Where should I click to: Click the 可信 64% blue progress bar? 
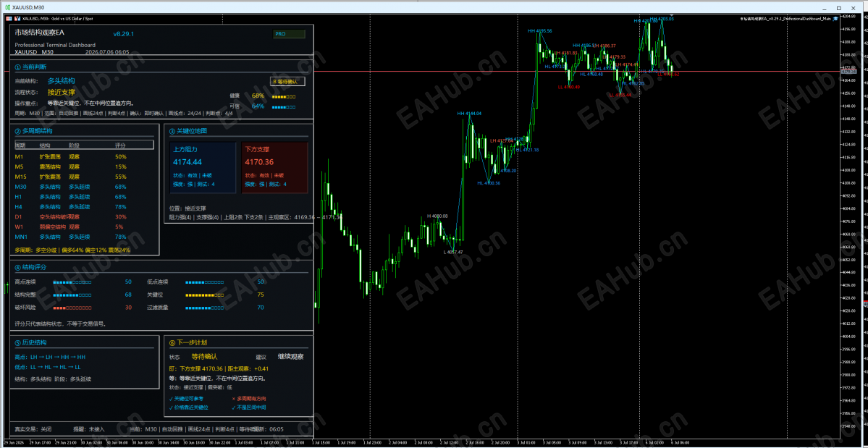tap(284, 106)
